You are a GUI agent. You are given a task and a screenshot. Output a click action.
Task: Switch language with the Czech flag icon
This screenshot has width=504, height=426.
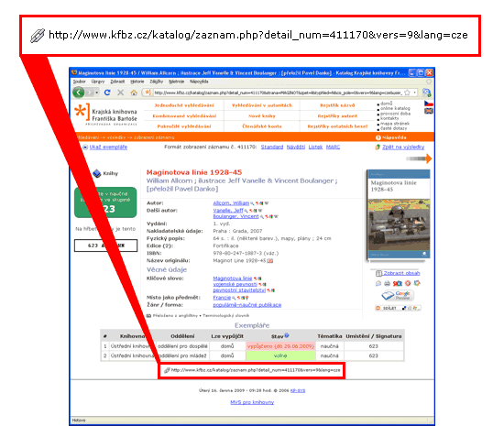click(429, 104)
